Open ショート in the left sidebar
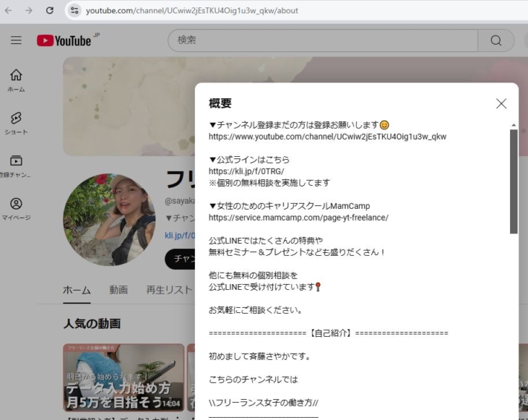 [16, 123]
